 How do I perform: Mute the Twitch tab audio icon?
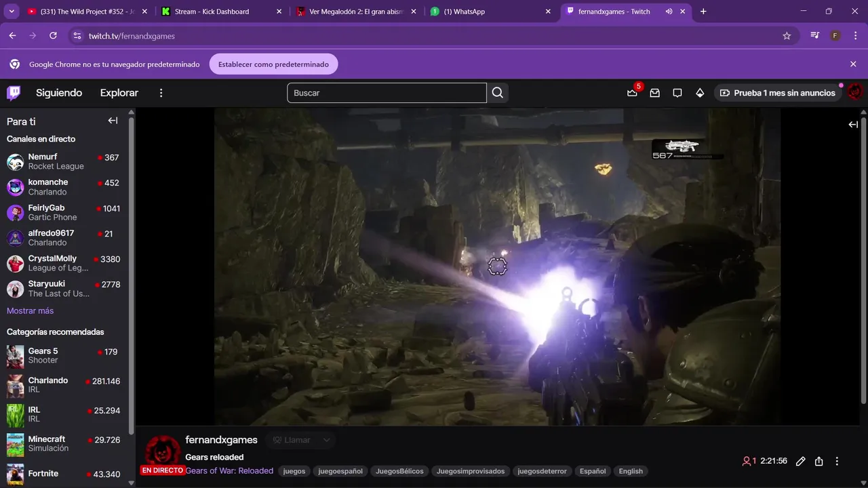[x=669, y=12]
